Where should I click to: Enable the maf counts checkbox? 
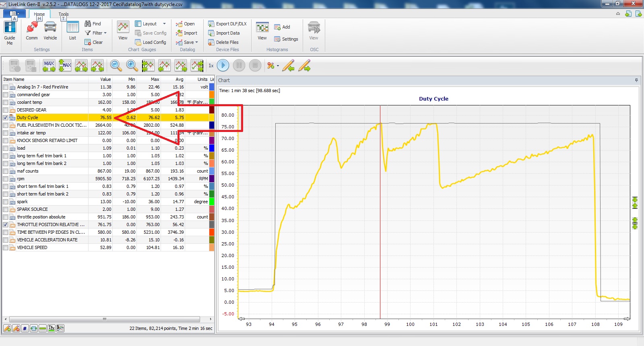pyautogui.click(x=6, y=171)
